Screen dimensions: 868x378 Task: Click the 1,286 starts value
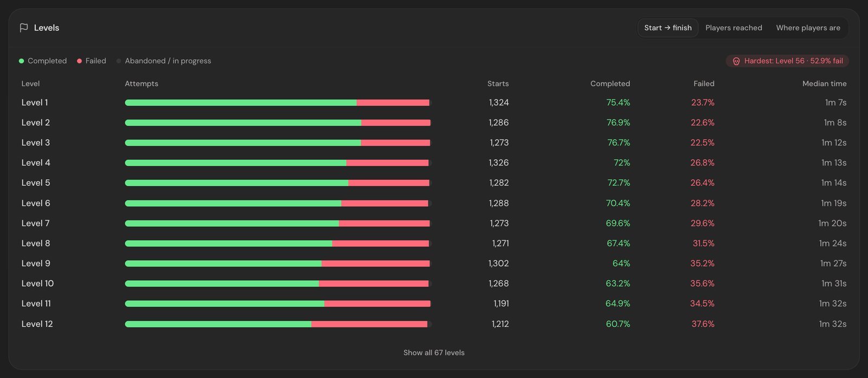499,123
